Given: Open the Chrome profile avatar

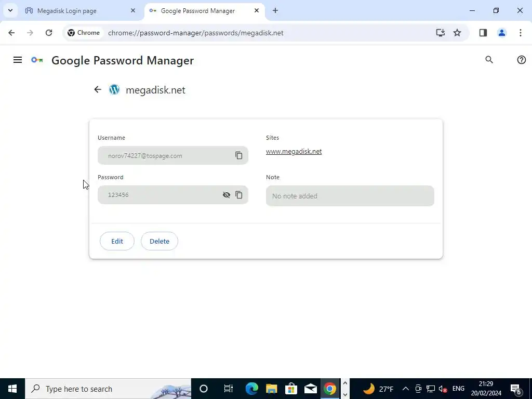Looking at the screenshot, I should [501, 33].
